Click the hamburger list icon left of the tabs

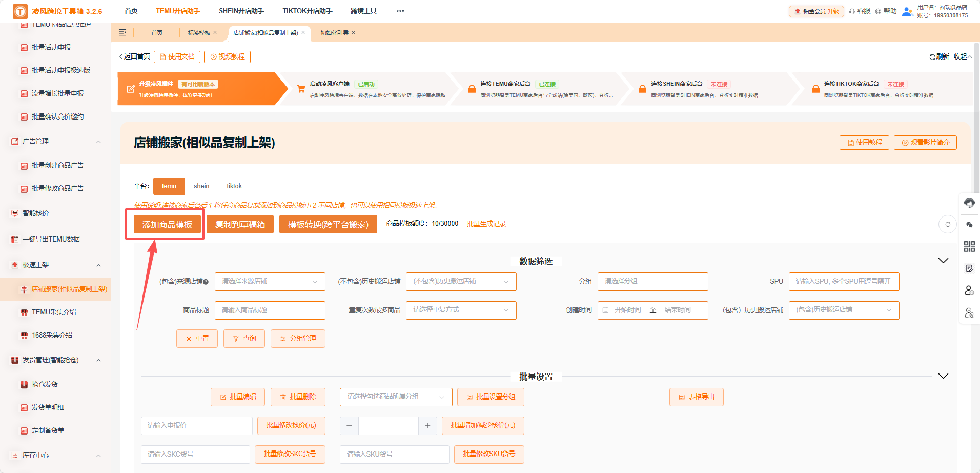(122, 32)
